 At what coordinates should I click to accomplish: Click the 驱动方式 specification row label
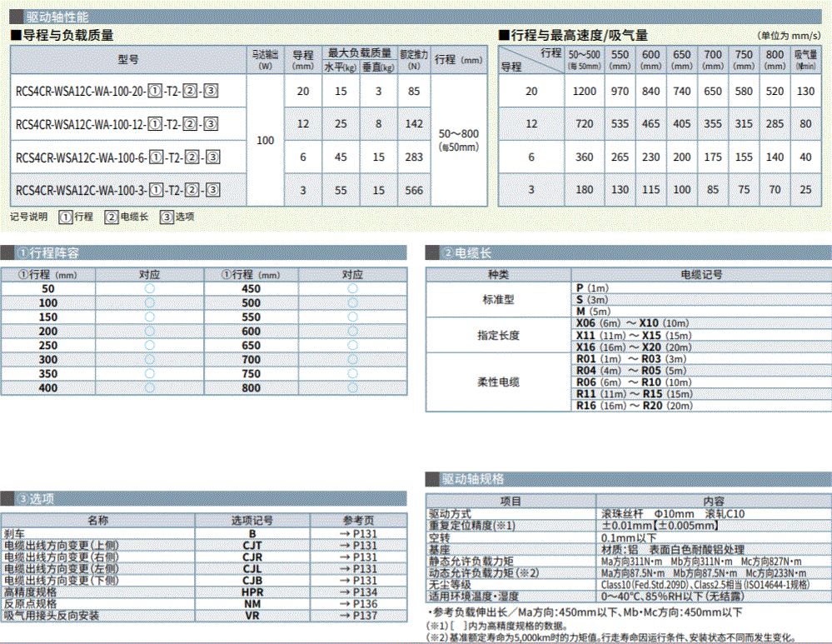[x=450, y=514]
